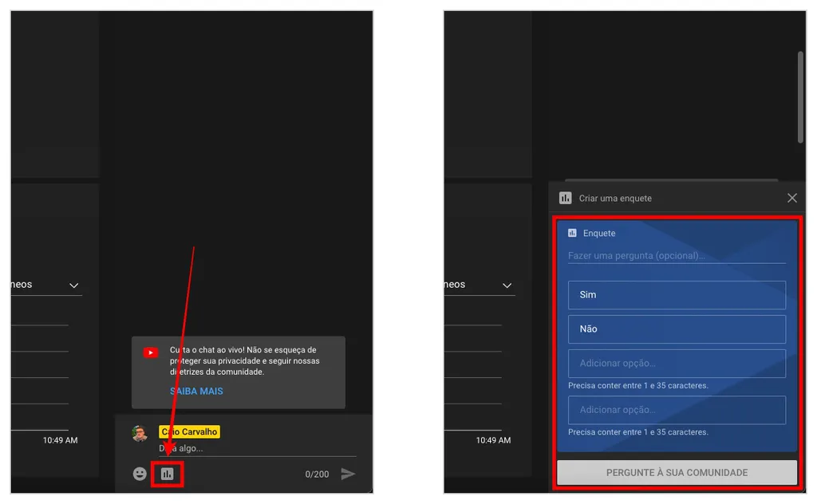The width and height of the screenshot is (817, 504).
Task: Select the Sim option field
Action: click(x=677, y=295)
